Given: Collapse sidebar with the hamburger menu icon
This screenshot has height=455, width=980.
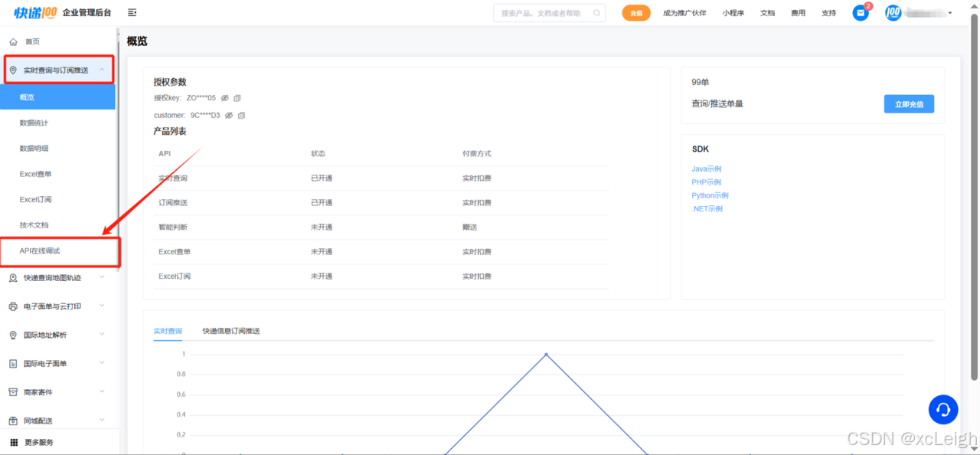Looking at the screenshot, I should click(x=132, y=13).
